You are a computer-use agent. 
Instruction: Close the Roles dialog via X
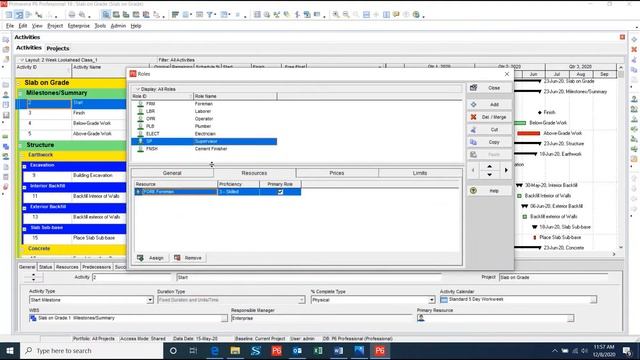507,74
